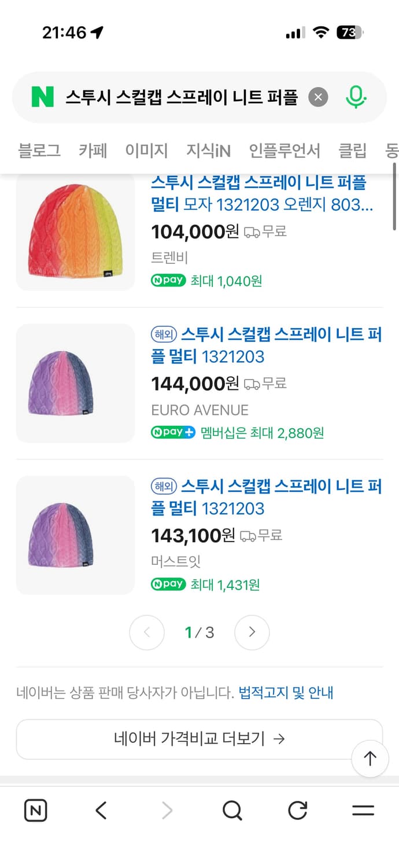Tap the search icon in bottom toolbar

point(232,810)
